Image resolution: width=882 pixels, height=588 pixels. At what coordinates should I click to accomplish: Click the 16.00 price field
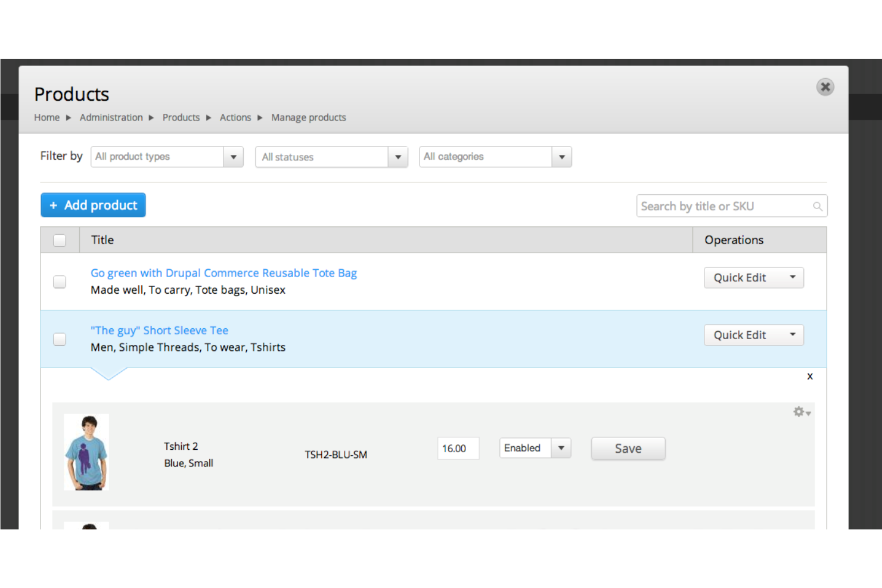pyautogui.click(x=458, y=449)
